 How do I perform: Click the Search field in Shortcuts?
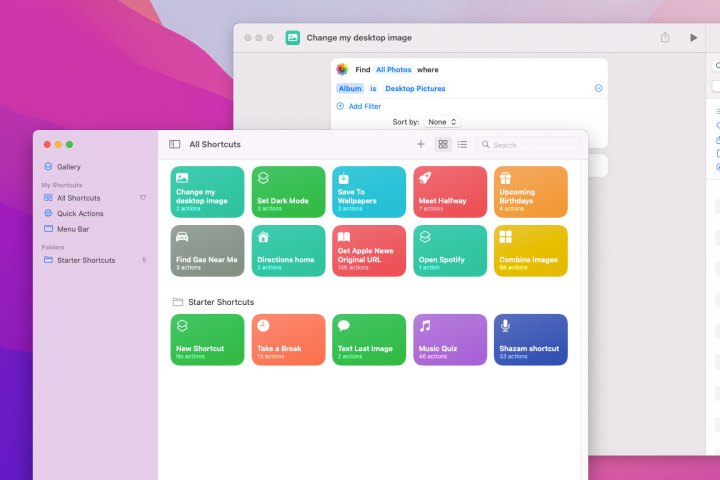pyautogui.click(x=530, y=145)
